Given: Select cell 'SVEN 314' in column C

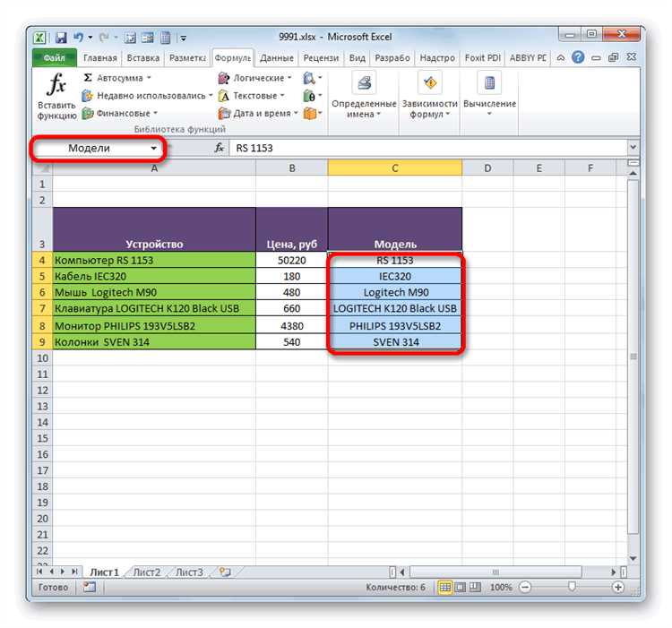Looking at the screenshot, I should click(395, 342).
